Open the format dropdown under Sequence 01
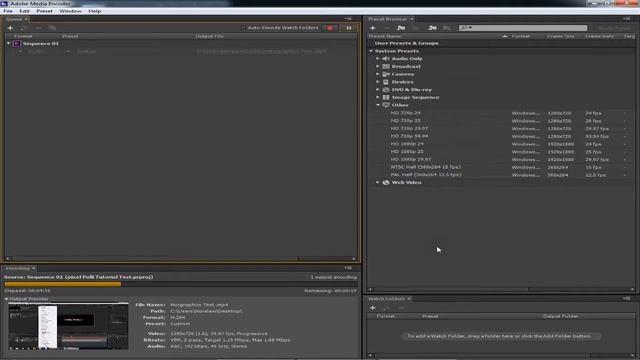 point(20,52)
